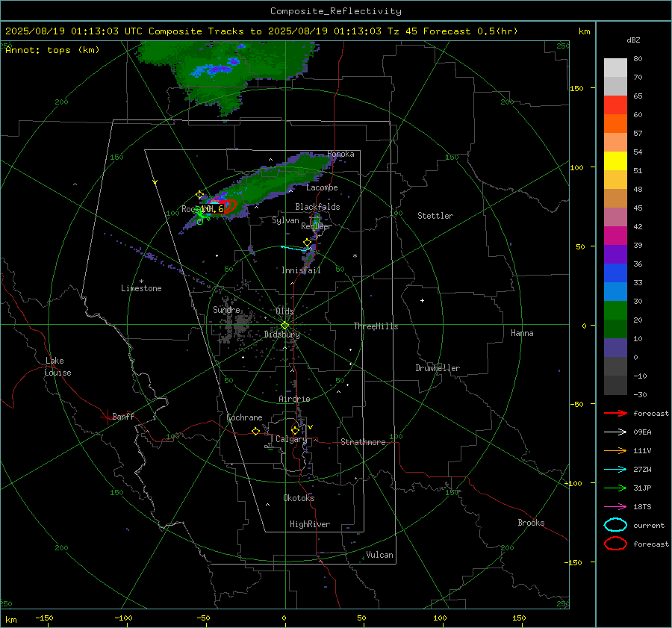Select the magenta 18TS arrow legend entry

pos(615,507)
